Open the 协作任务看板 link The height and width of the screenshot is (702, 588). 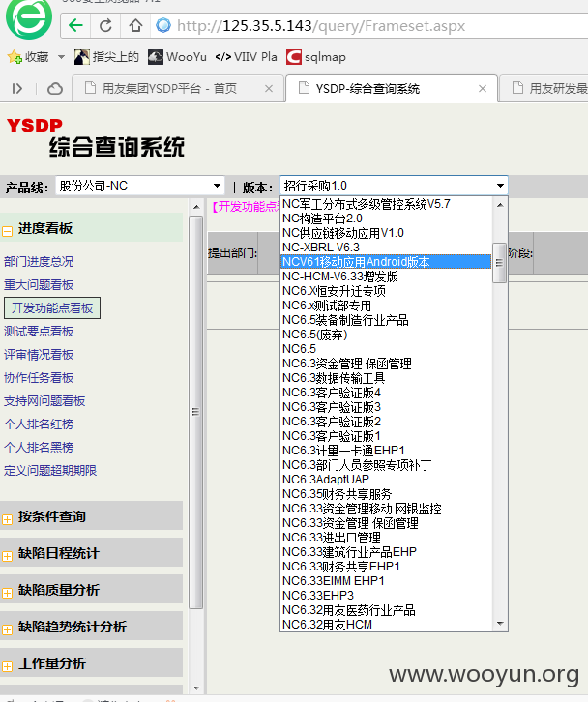coord(39,378)
